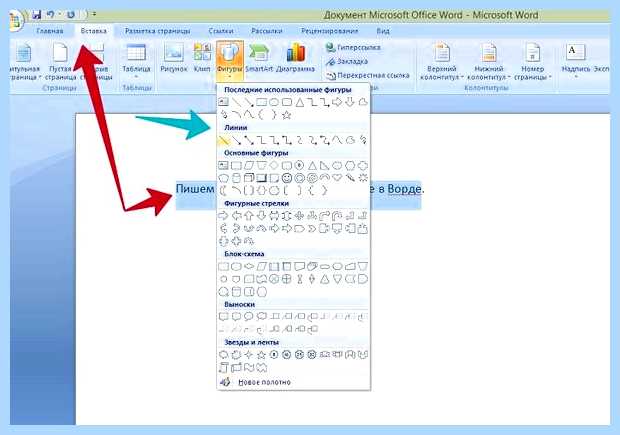The width and height of the screenshot is (620, 435).
Task: Insert a SmartArt graphic
Action: (259, 58)
